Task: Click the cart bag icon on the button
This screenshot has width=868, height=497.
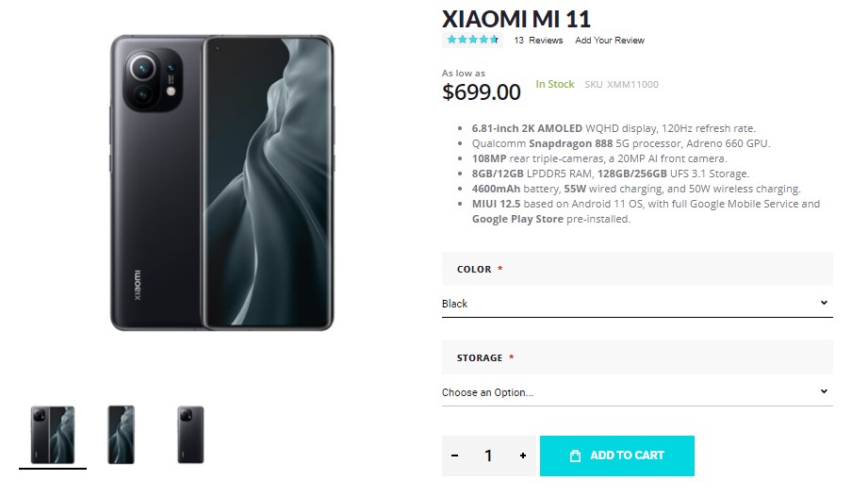Action: click(x=576, y=456)
